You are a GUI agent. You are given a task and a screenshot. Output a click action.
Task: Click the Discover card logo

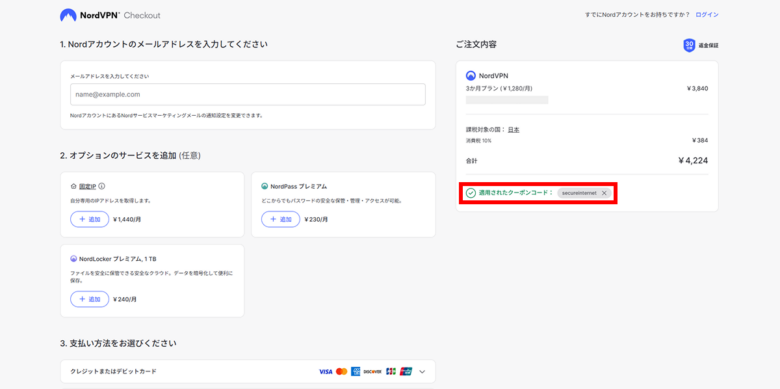(x=373, y=372)
